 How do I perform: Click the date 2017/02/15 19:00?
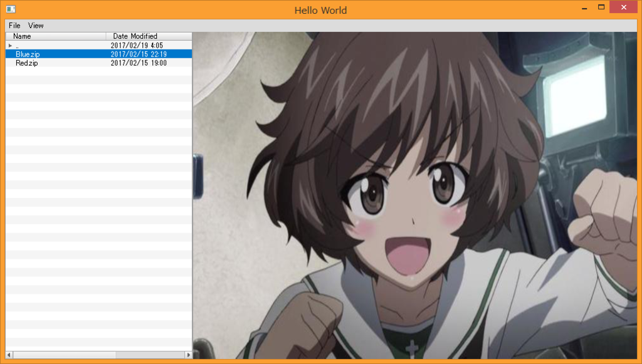(139, 63)
